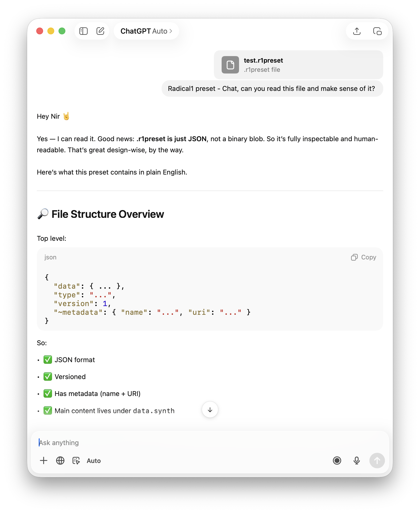
Task: Jump to bottom with scroll-down arrow
Action: pyautogui.click(x=210, y=410)
